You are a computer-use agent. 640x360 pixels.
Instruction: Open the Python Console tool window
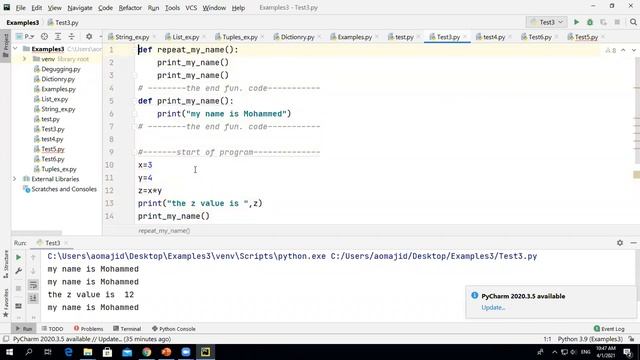(173, 329)
